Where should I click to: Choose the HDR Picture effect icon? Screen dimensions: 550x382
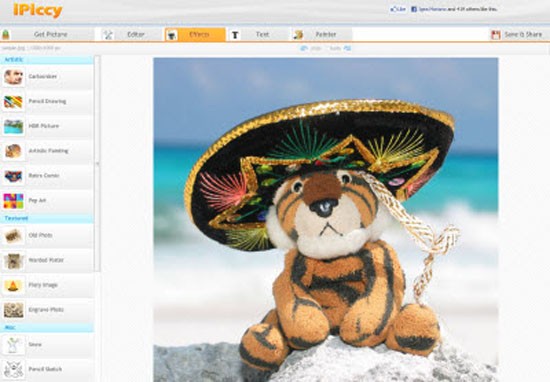pos(13,126)
